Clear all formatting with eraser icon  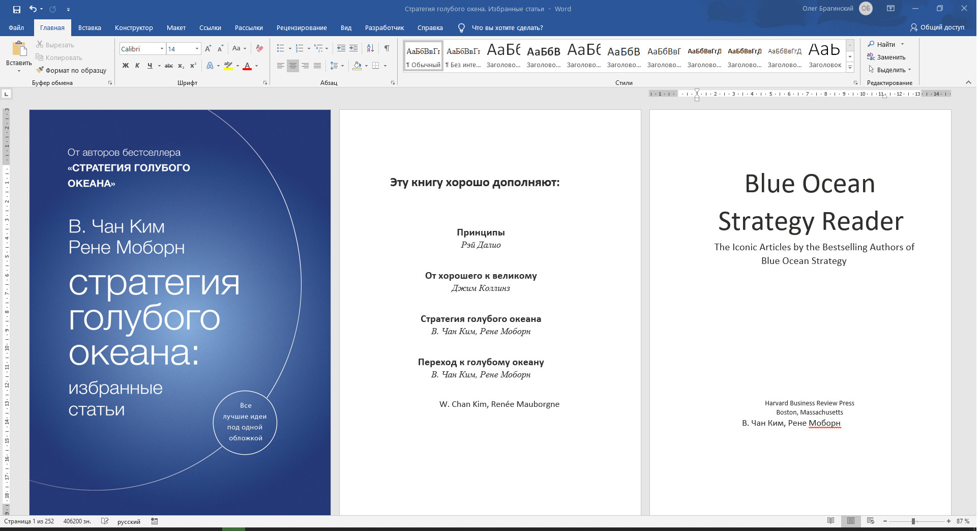click(x=259, y=49)
